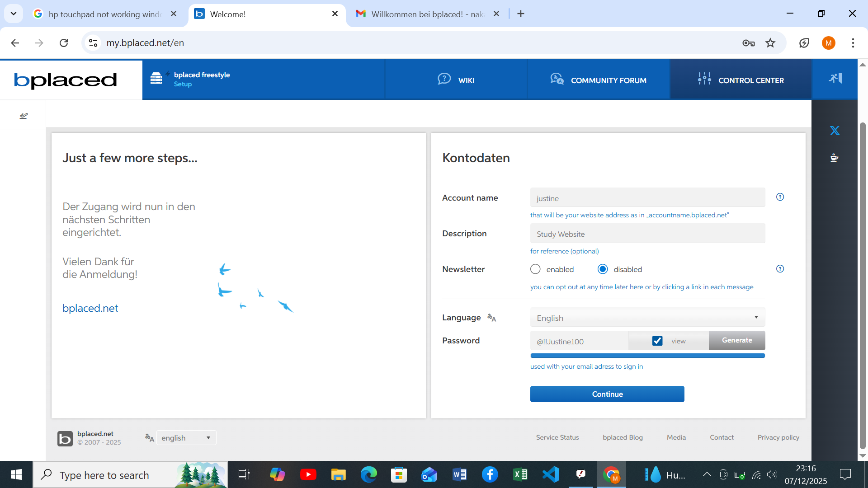The image size is (868, 488).
Task: Open the Control Center menu
Action: (x=741, y=80)
